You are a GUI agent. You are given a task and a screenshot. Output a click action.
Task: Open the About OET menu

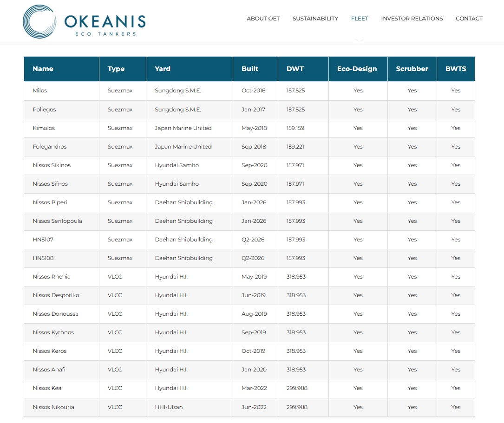tap(263, 19)
